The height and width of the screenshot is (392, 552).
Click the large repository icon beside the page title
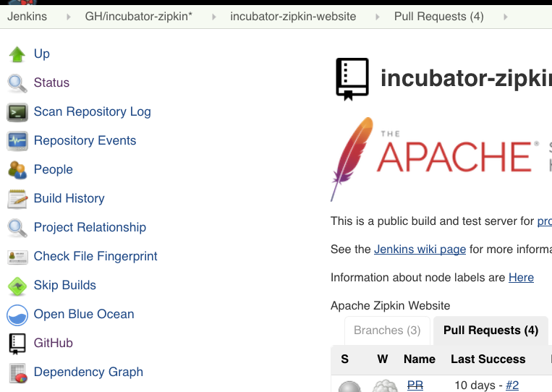[x=352, y=79]
